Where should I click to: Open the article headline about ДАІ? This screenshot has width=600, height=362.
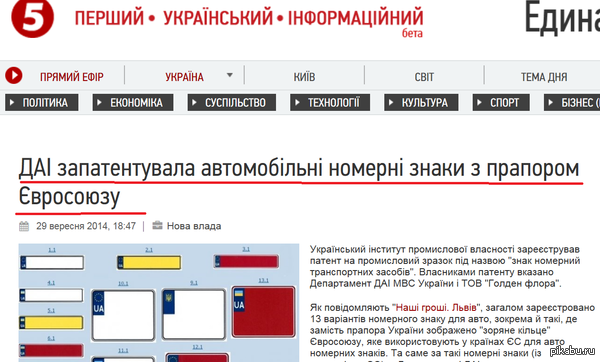pyautogui.click(x=299, y=183)
